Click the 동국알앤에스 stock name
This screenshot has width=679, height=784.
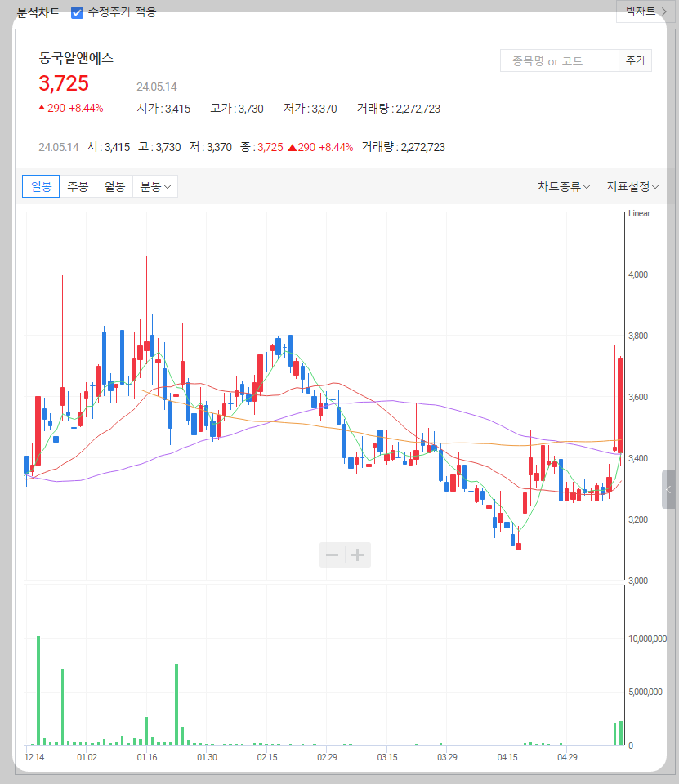(x=76, y=58)
